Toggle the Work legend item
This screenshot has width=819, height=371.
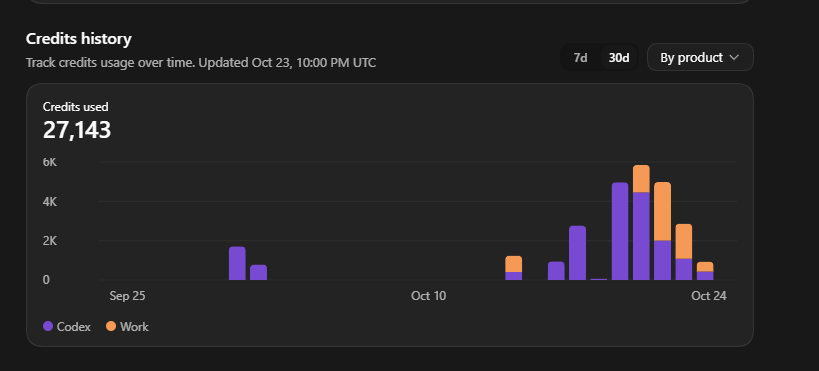[127, 327]
